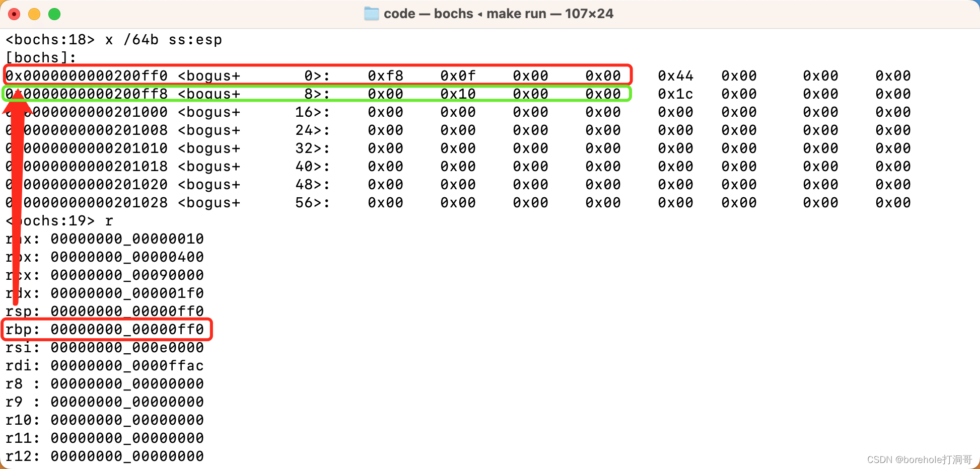This screenshot has width=980, height=469.
Task: Click the offset label '56>:'
Action: click(312, 203)
